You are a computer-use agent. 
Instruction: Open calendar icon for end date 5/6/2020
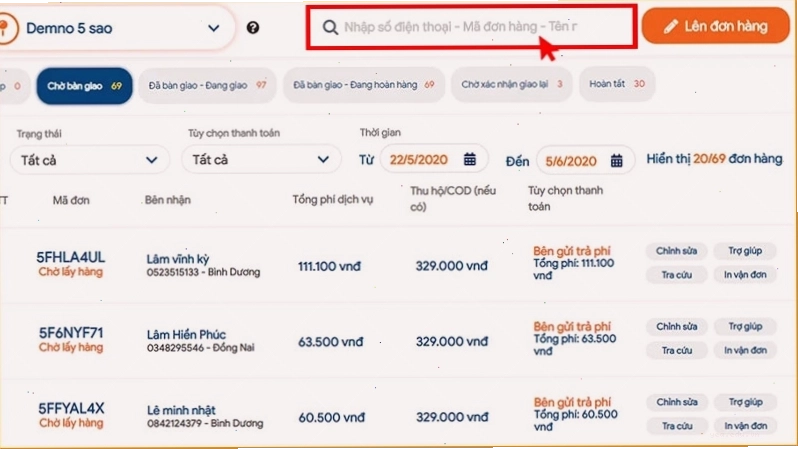point(616,161)
